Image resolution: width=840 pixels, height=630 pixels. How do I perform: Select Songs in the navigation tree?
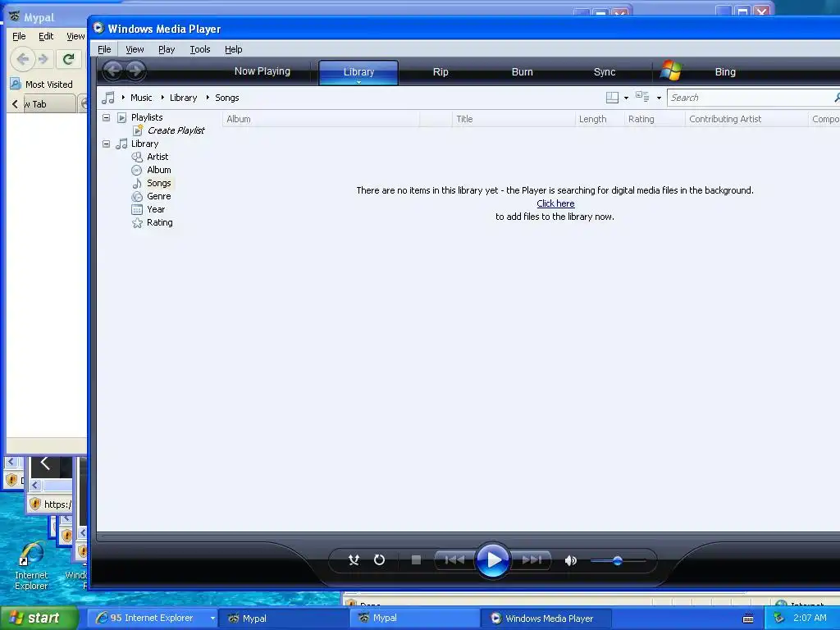click(158, 183)
